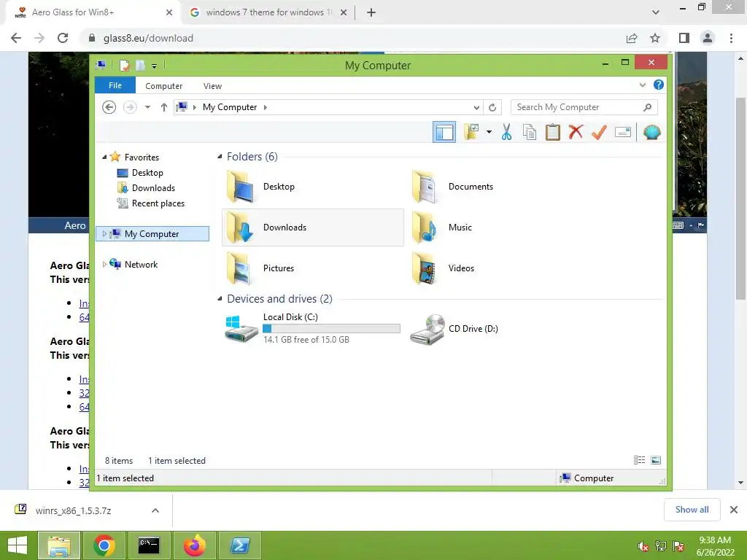Click quick access Properties icon in title bar
The width and height of the screenshot is (747, 560).
124,65
